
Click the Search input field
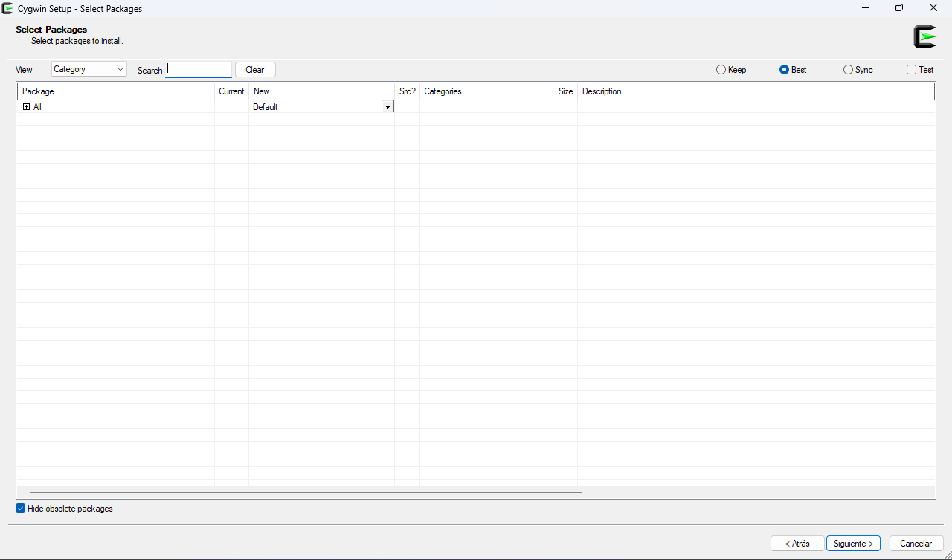199,69
